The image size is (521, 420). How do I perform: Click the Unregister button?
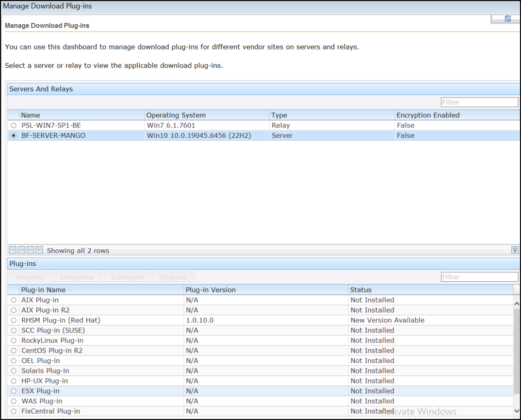coord(78,277)
